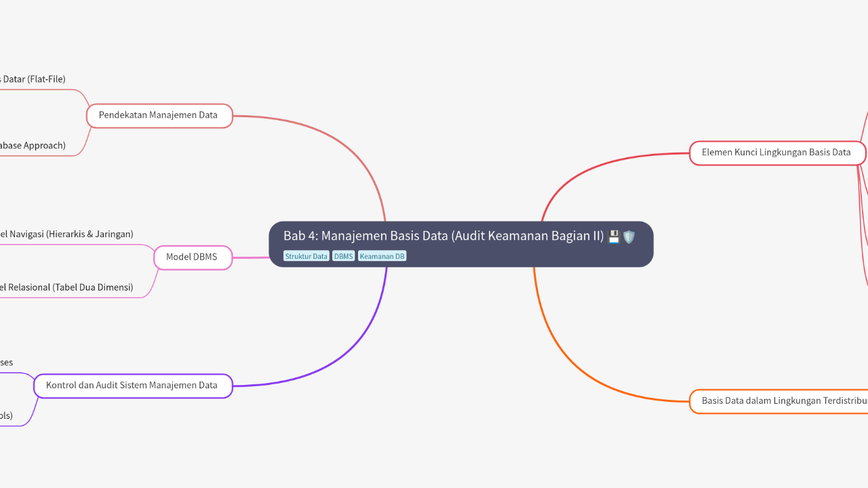Click the floppy disk emoji in the title

click(614, 237)
